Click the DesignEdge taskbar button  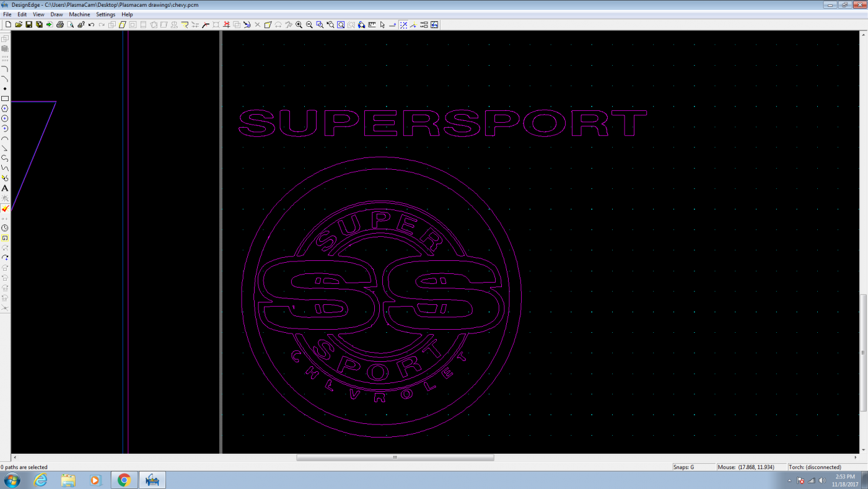152,480
